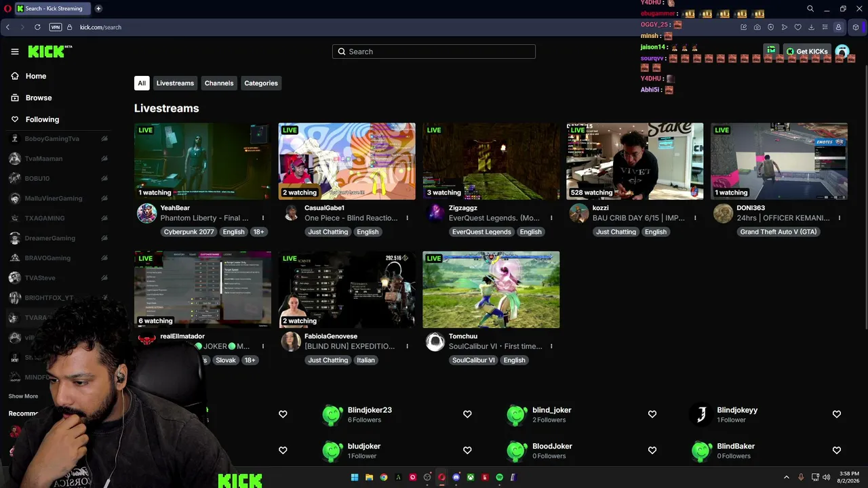Open Windows Start menu
The width and height of the screenshot is (868, 488).
click(x=354, y=477)
